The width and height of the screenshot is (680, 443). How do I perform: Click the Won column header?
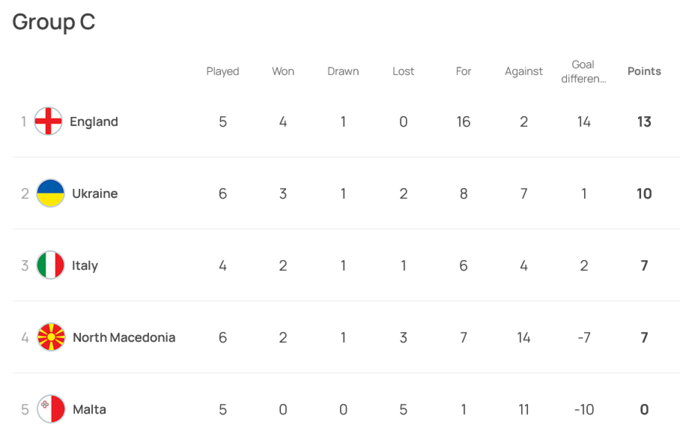pyautogui.click(x=283, y=71)
